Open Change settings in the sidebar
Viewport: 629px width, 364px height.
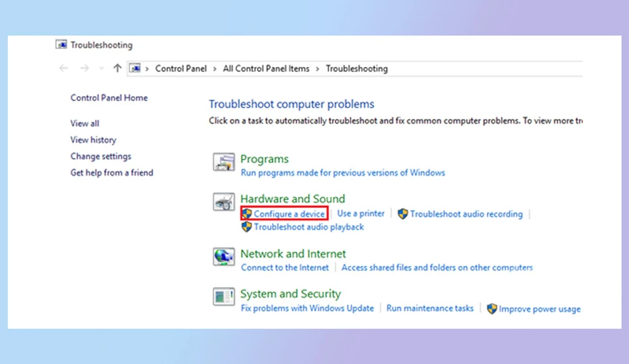[x=101, y=156]
